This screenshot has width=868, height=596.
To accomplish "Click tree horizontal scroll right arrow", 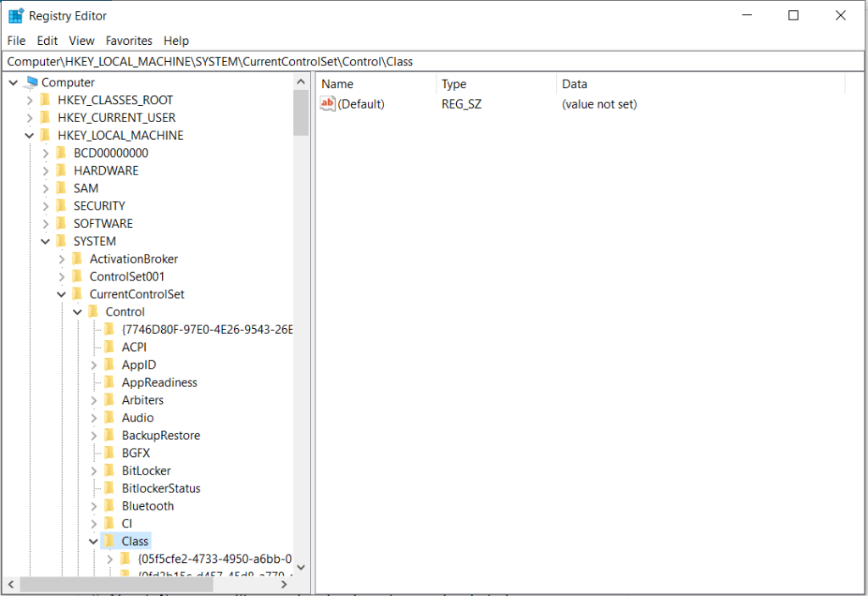I will tap(285, 584).
